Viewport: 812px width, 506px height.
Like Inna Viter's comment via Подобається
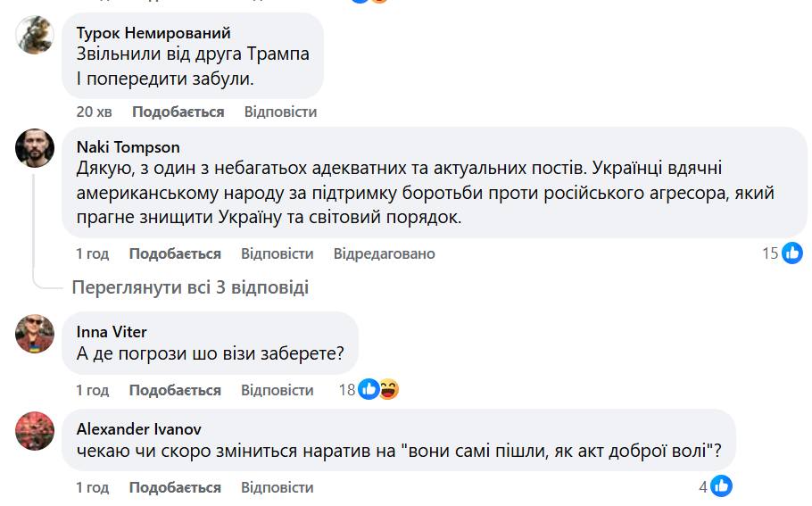tap(175, 390)
